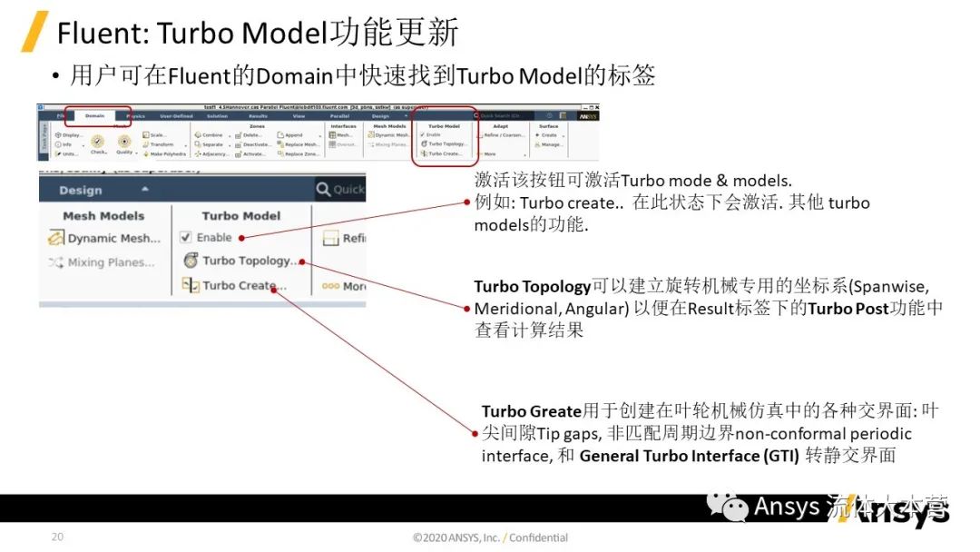The image size is (980, 552).
Task: Click the three-circles More icon
Action: [330, 286]
